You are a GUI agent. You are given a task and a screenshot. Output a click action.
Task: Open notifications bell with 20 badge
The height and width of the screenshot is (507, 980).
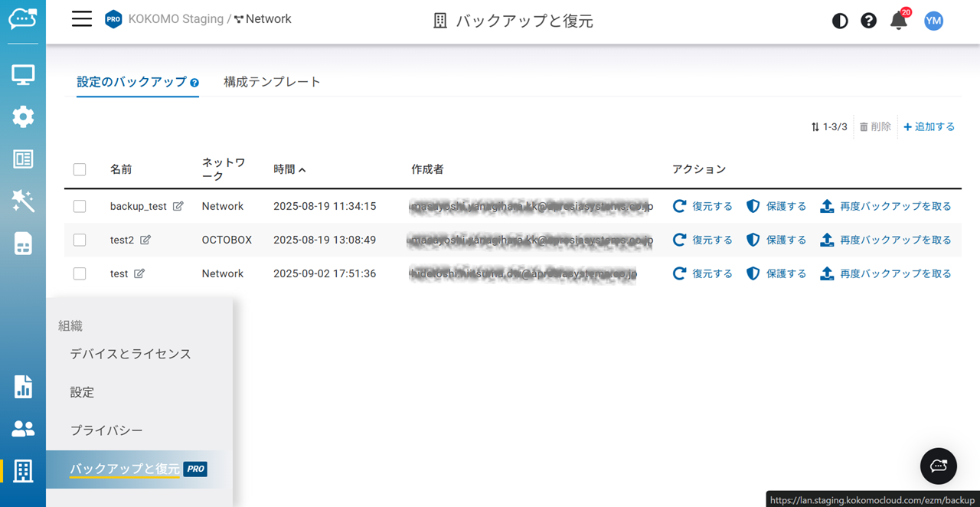coord(899,21)
